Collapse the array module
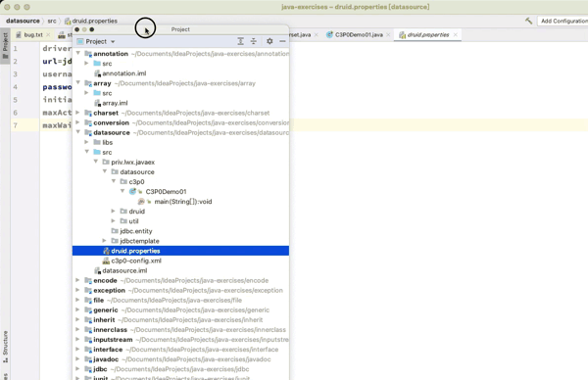The height and width of the screenshot is (380, 588). pyautogui.click(x=78, y=83)
